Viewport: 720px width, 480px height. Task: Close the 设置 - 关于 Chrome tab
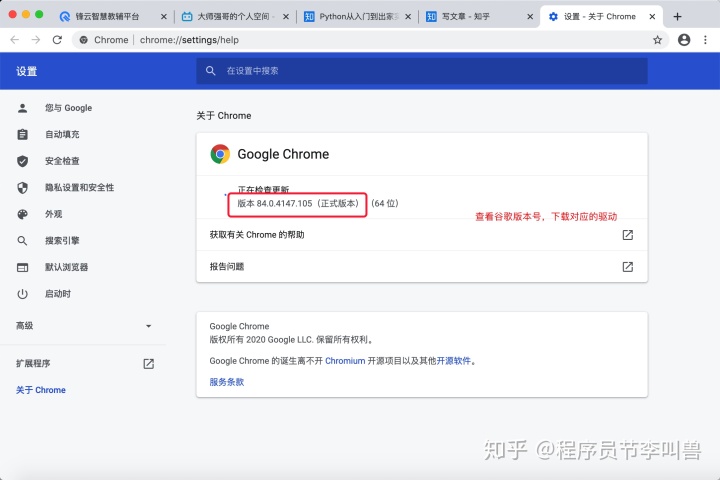click(x=652, y=17)
